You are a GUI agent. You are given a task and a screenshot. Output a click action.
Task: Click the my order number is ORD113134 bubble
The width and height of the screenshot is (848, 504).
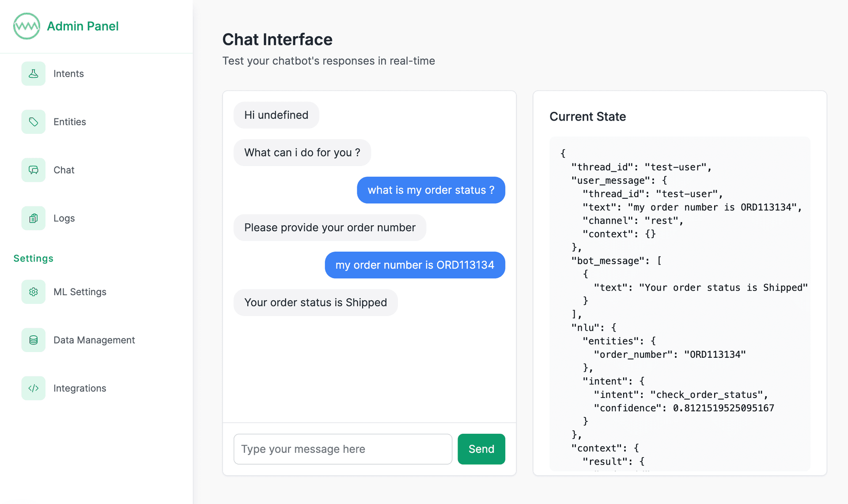(415, 265)
